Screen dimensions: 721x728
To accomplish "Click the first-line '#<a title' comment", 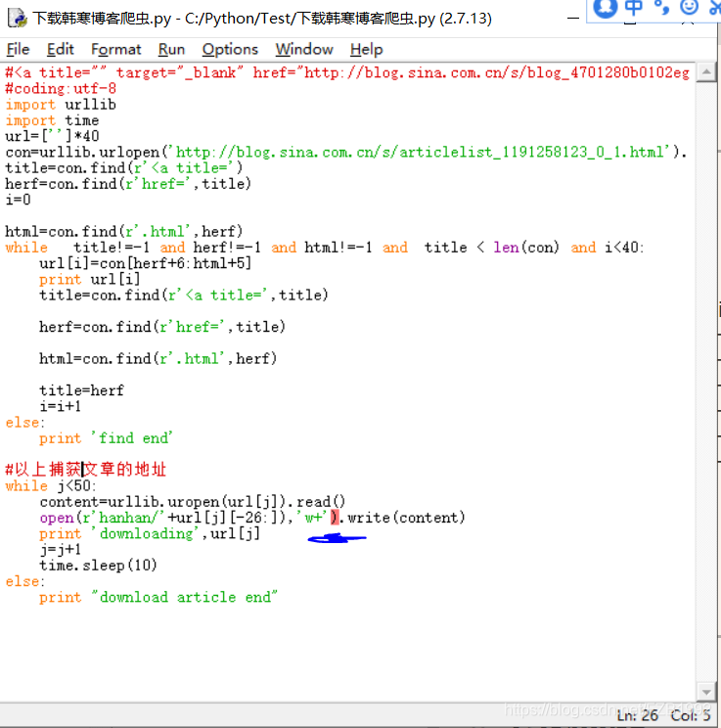I will tap(347, 72).
